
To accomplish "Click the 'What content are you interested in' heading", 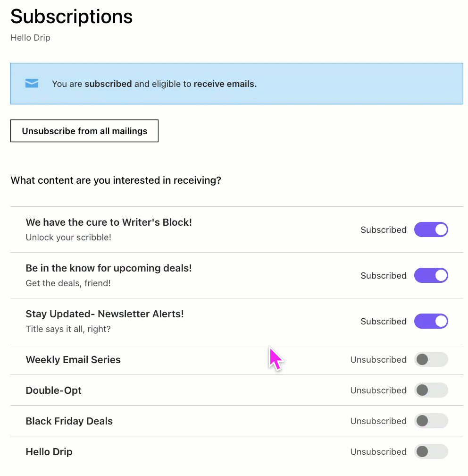I will pos(116,180).
